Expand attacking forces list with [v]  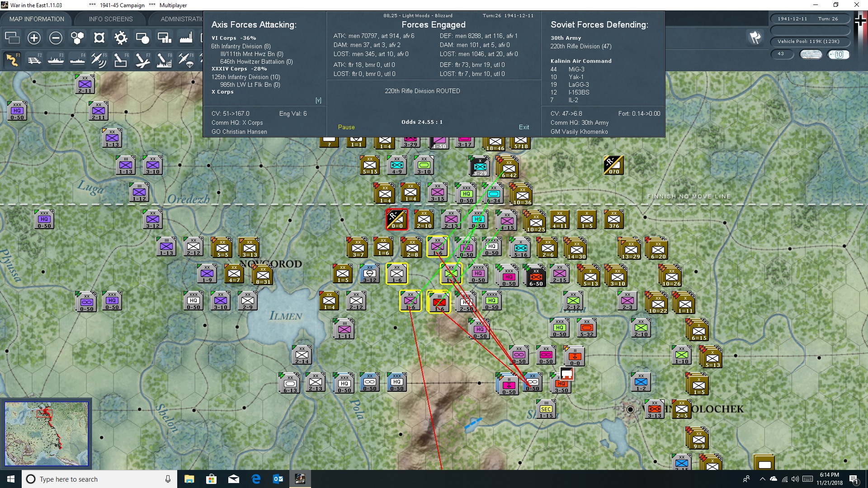point(318,100)
